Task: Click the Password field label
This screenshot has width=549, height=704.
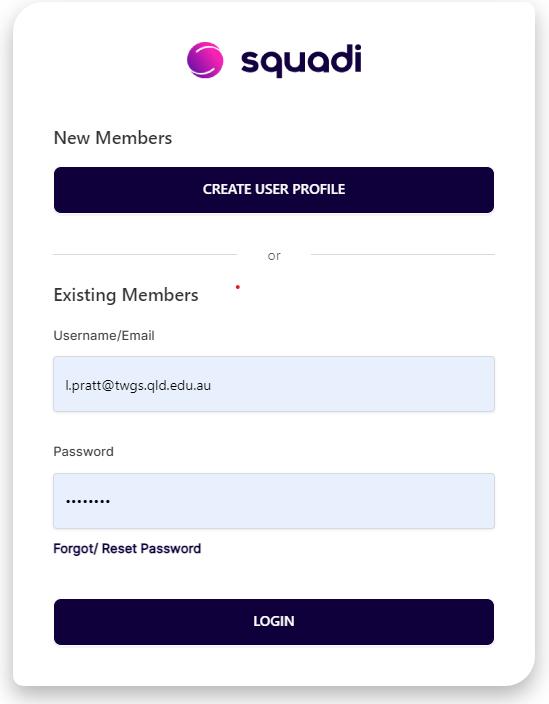Action: (83, 451)
